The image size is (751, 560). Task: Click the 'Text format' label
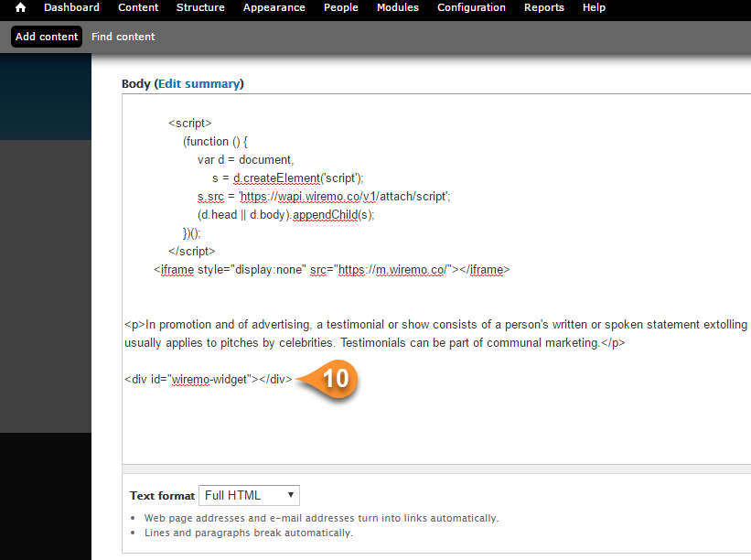point(162,495)
